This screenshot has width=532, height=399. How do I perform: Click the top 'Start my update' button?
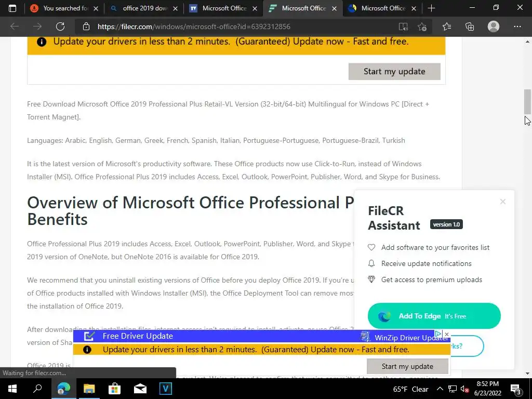point(394,72)
